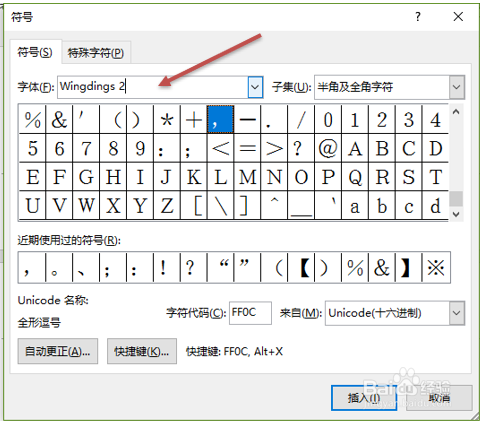
Task: Select the / slash symbol in the grid
Action: pyautogui.click(x=301, y=120)
